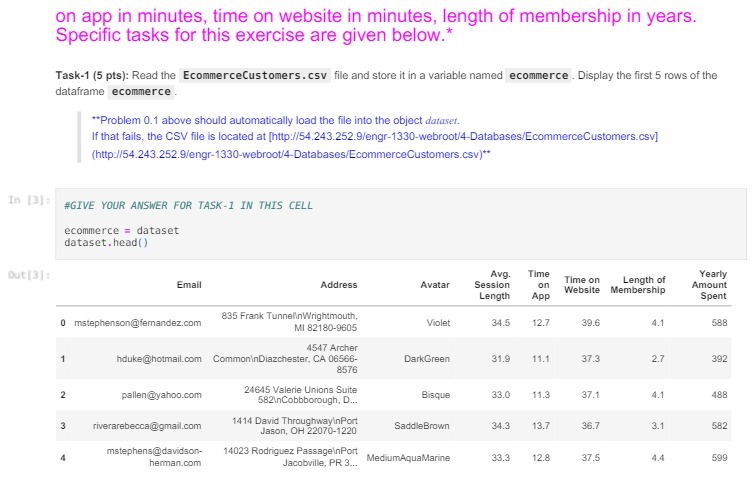
Task: Click the time on app value 13.7
Action: pos(540,426)
